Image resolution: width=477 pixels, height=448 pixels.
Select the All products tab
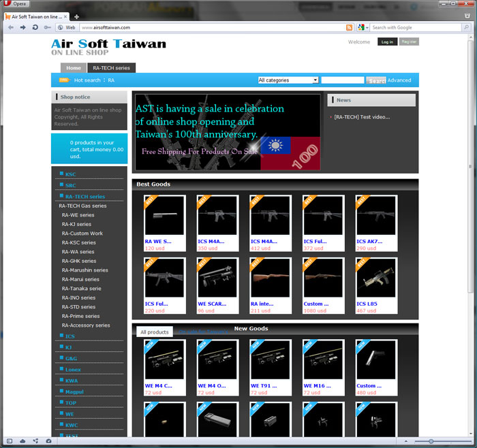click(155, 332)
